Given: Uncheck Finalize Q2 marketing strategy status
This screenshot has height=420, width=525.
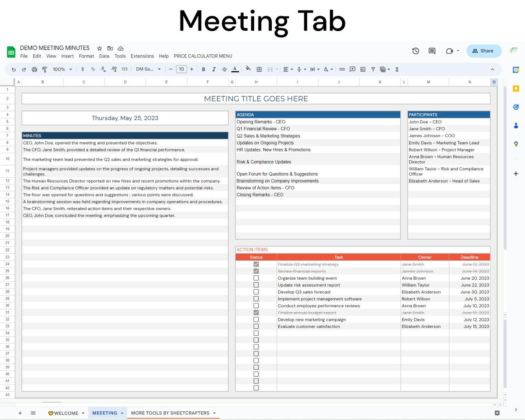Looking at the screenshot, I should (256, 264).
